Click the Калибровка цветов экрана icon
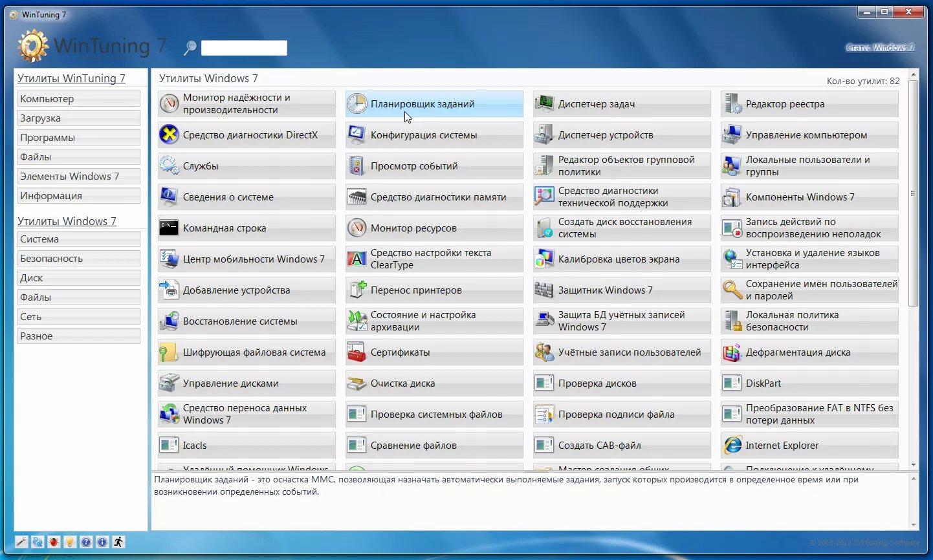Viewport: 933px width, 560px height. pos(544,259)
